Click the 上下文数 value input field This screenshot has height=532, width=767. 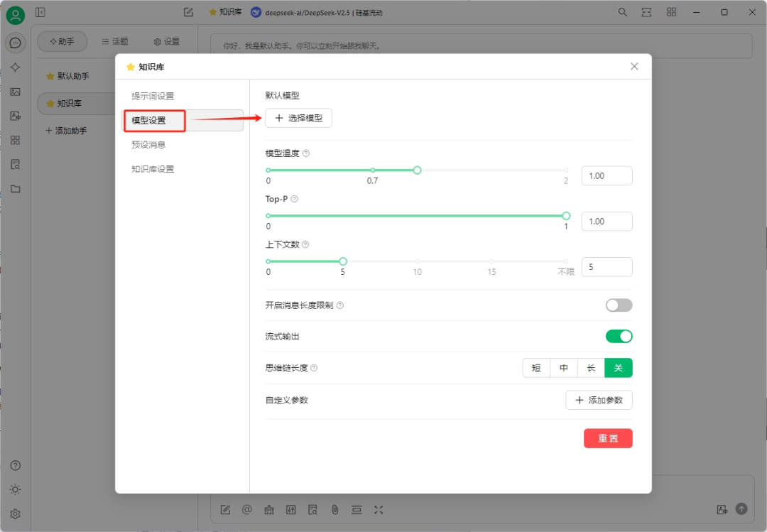point(607,267)
